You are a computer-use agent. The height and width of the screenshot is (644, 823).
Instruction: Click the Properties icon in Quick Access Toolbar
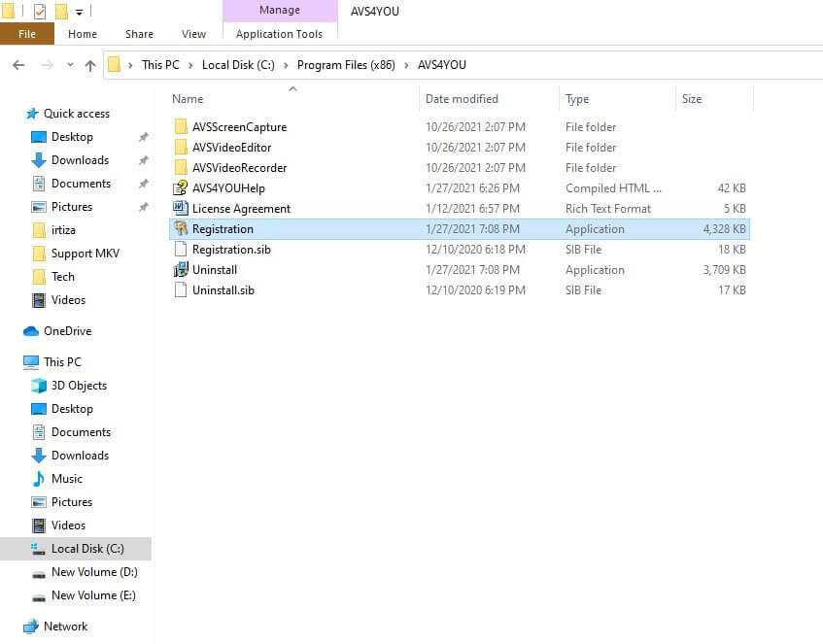40,11
